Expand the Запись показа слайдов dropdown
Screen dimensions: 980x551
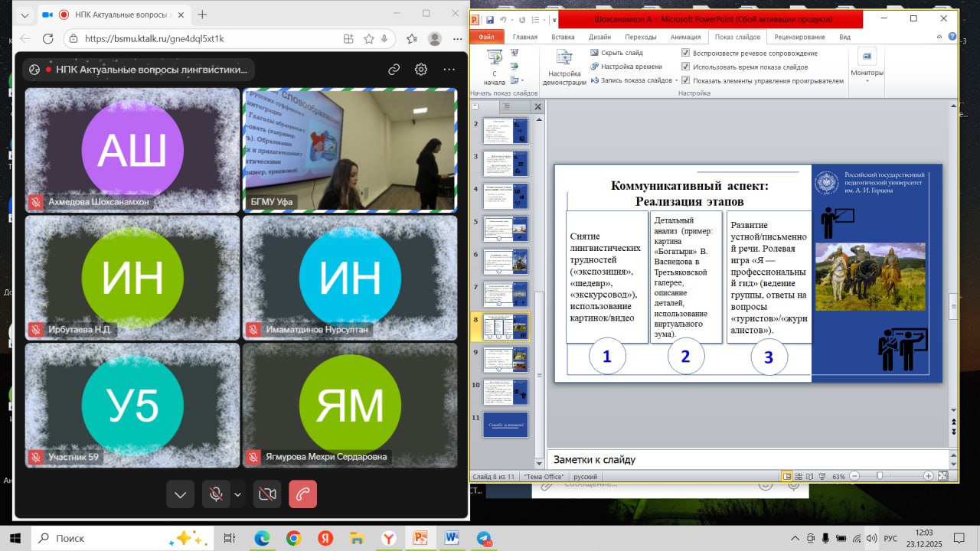[677, 80]
